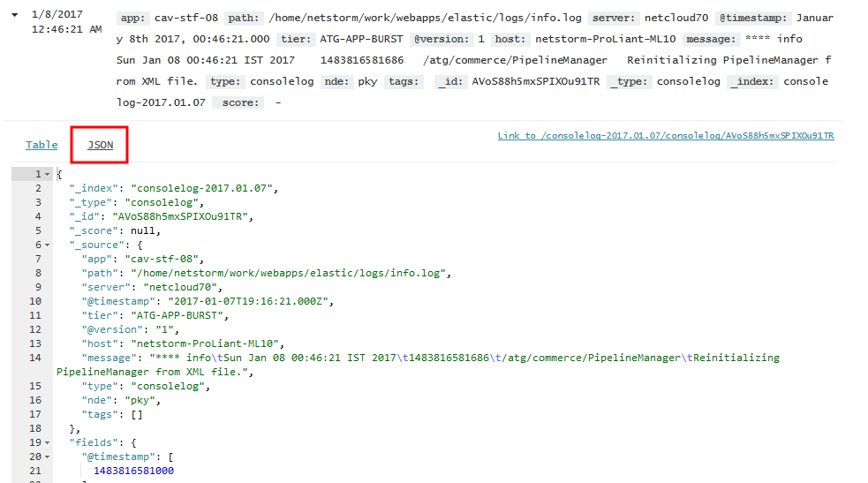
Task: Click the '@version:' field label in summary
Action: 442,39
